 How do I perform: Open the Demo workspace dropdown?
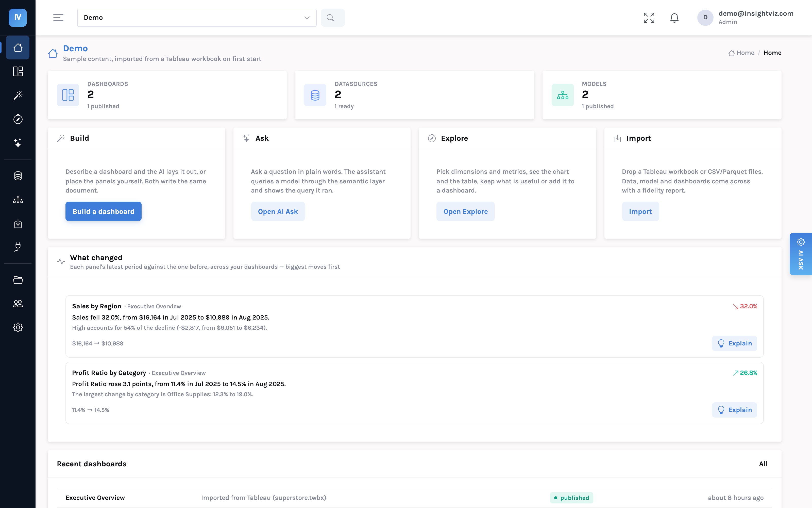tap(197, 18)
